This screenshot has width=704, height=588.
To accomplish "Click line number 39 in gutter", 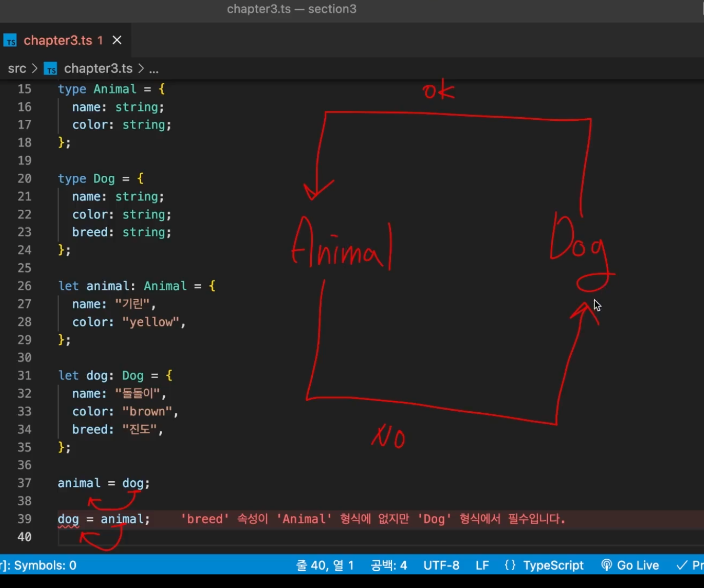I will click(24, 519).
